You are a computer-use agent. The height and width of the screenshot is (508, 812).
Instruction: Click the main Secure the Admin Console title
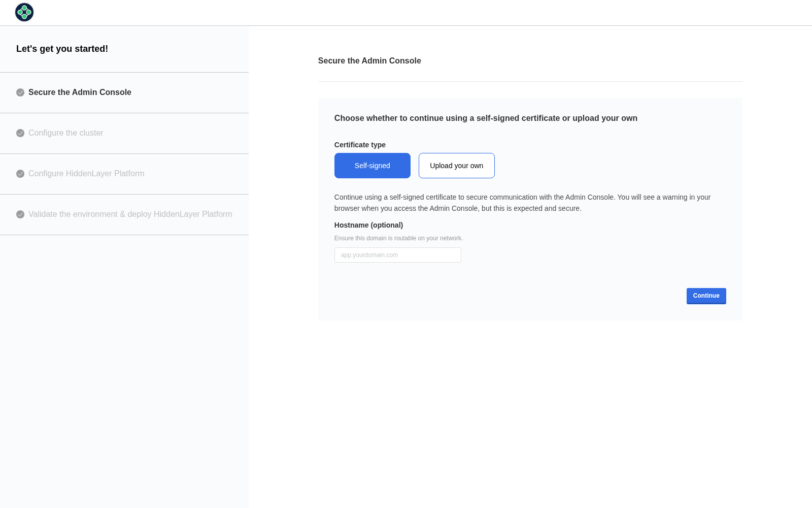point(369,60)
